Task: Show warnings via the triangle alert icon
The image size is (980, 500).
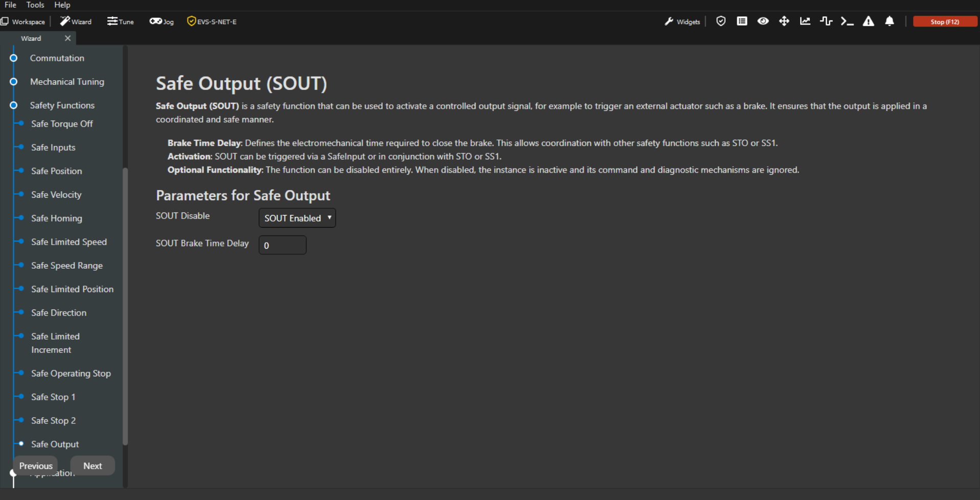Action: 868,21
